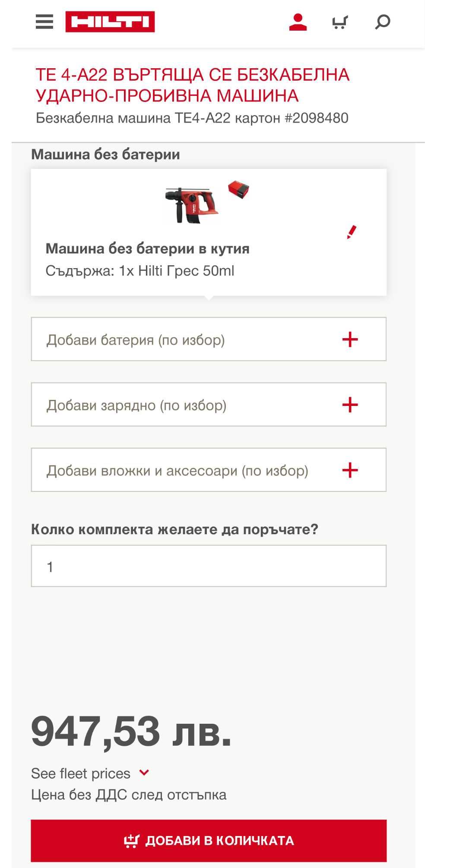The width and height of the screenshot is (450, 868).
Task: Expand 'Добави батерия (по избор)' plus
Action: point(350,339)
